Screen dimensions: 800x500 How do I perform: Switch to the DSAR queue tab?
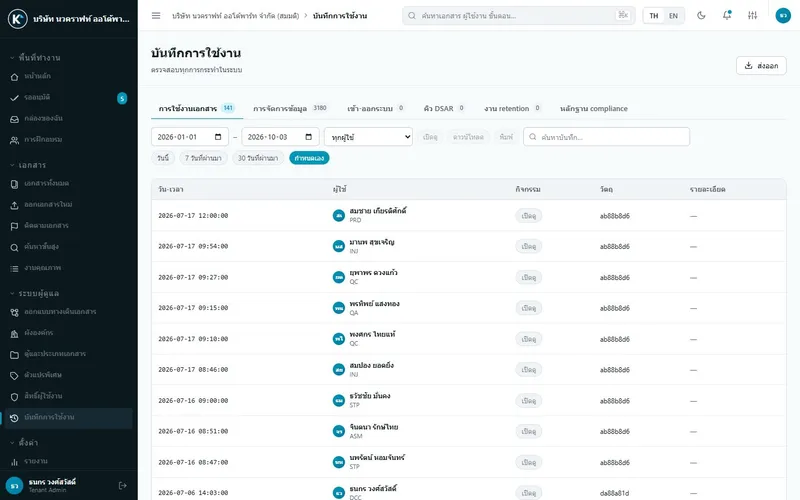click(x=444, y=108)
